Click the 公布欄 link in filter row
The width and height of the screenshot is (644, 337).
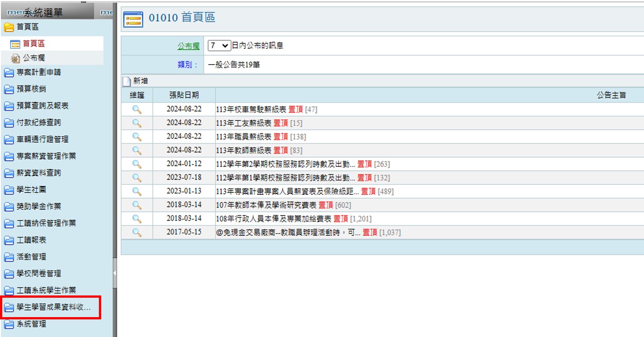[188, 46]
